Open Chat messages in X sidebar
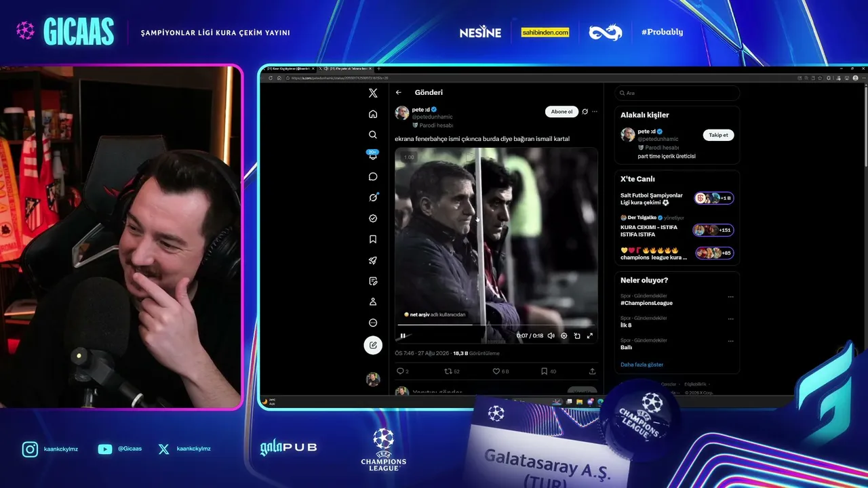868x488 pixels. 373,176
